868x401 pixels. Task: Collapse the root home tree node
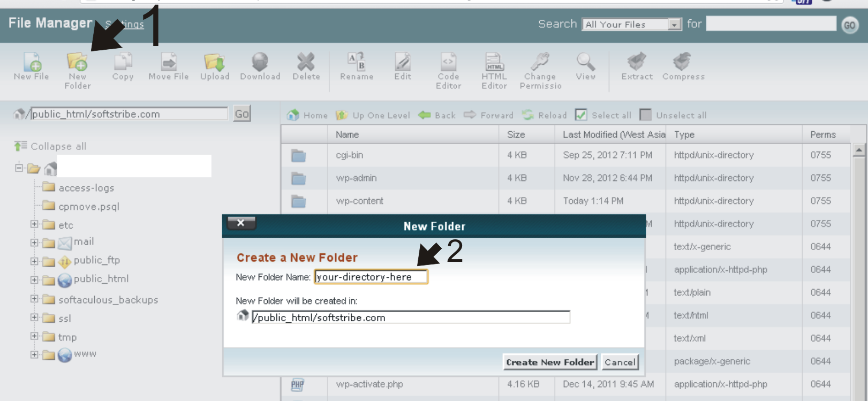pyautogui.click(x=19, y=168)
